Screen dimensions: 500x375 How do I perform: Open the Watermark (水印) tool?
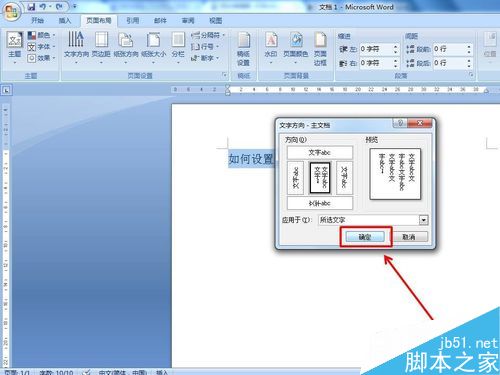tap(271, 47)
